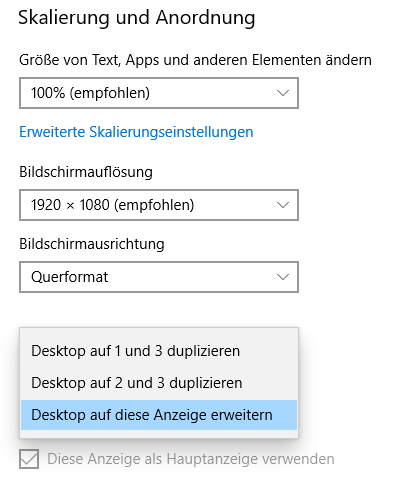Image resolution: width=411 pixels, height=486 pixels.
Task: Click the checkmark tick inside the checkbox
Action: 29,459
